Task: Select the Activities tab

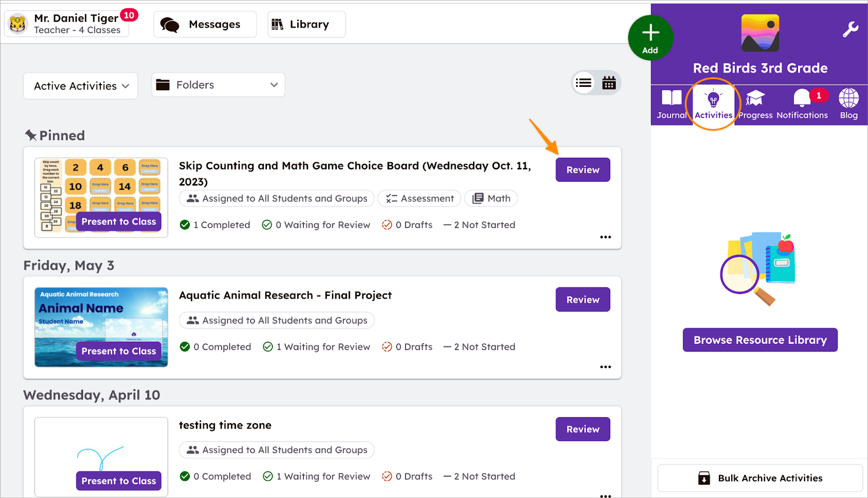Action: pyautogui.click(x=713, y=104)
